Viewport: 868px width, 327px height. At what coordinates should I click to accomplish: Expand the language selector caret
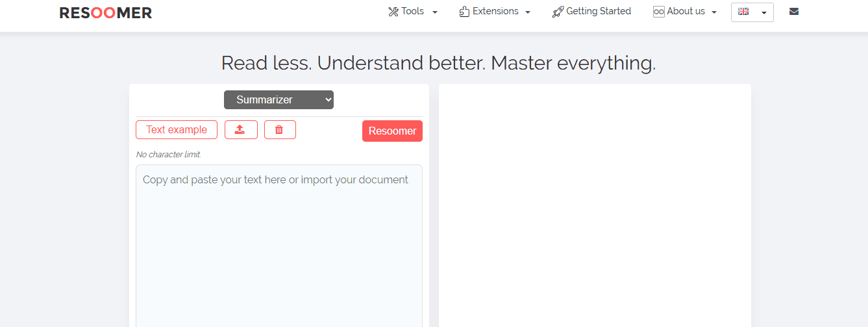[764, 12]
